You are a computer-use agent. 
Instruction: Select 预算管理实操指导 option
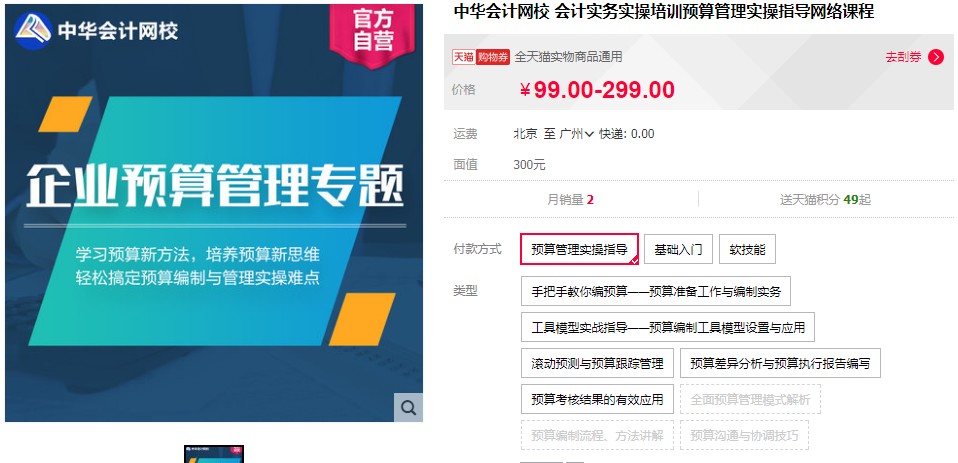[579, 249]
